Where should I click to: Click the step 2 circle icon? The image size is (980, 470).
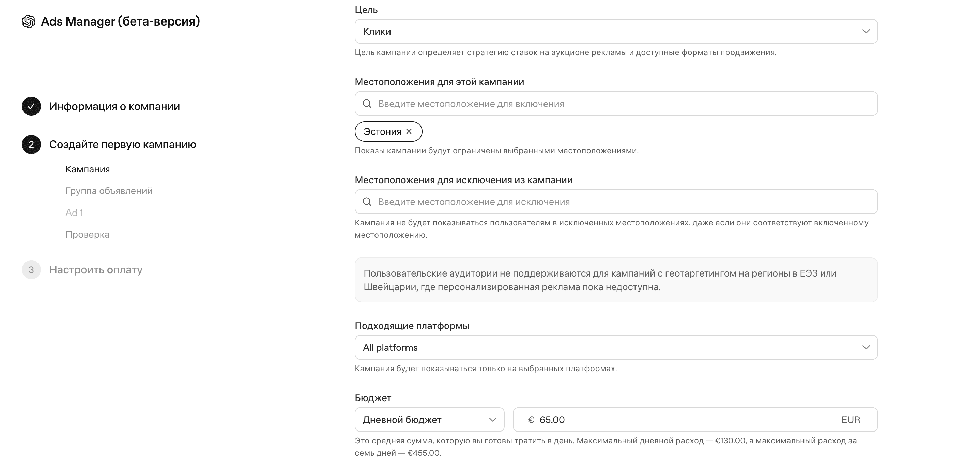click(x=31, y=144)
